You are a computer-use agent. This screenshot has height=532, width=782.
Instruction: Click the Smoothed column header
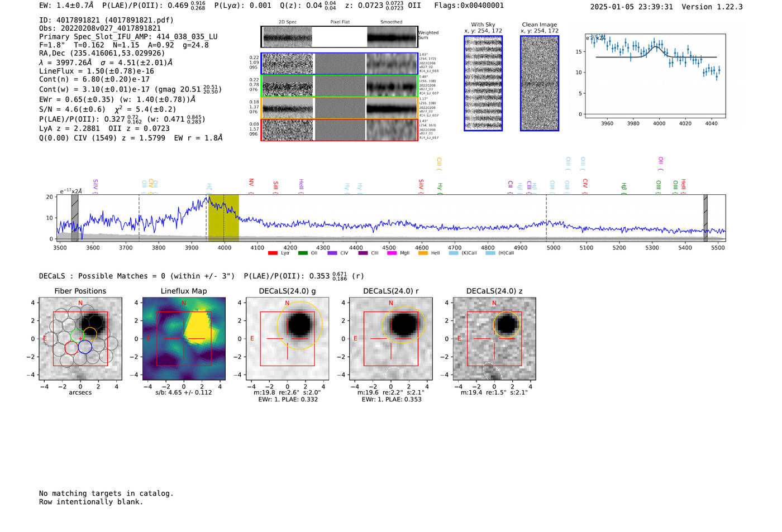click(391, 22)
